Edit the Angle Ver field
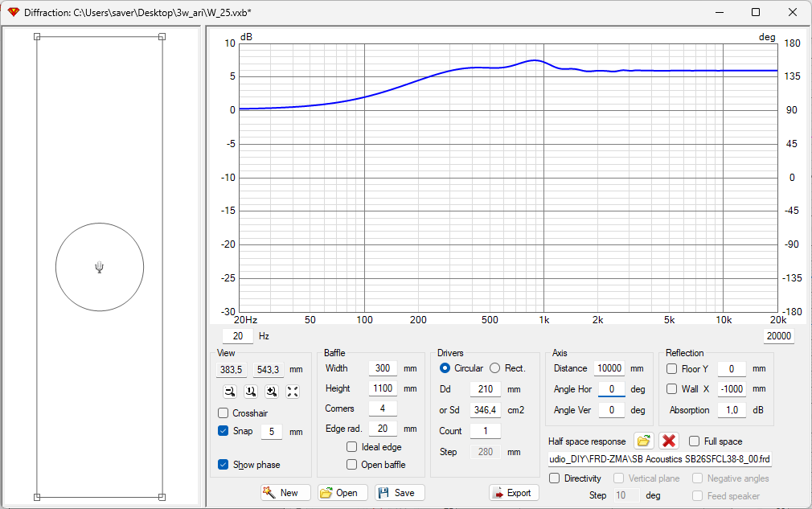Screen dimensions: 812x509 (612, 410)
